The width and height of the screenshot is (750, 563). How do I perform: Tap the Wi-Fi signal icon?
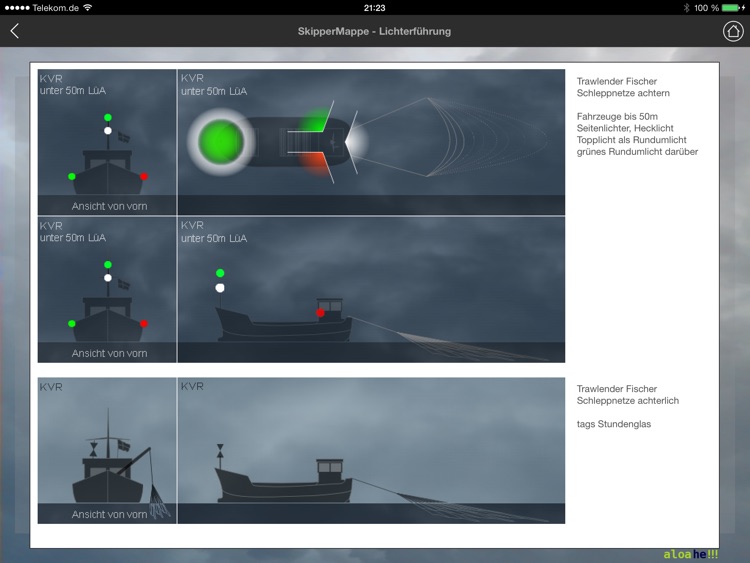[88, 7]
